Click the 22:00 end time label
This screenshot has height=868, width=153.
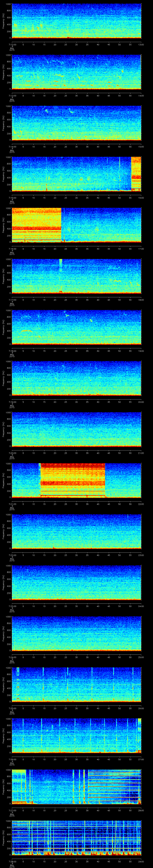tap(141, 504)
